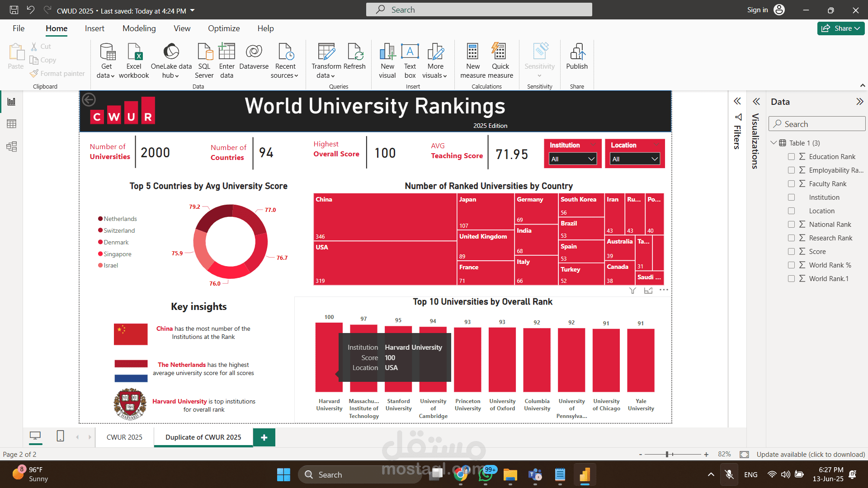Open the Institution slicer dropdown
The image size is (868, 488).
click(573, 159)
